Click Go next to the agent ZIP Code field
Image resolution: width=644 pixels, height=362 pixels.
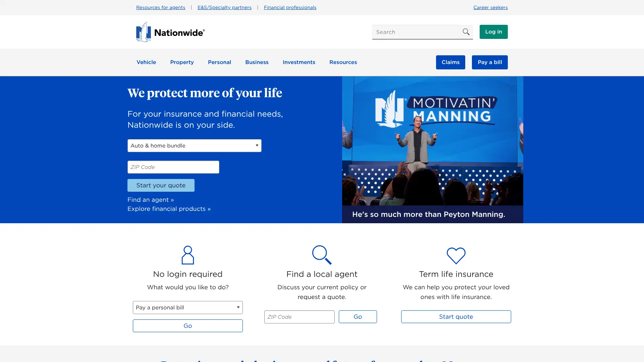(x=358, y=317)
